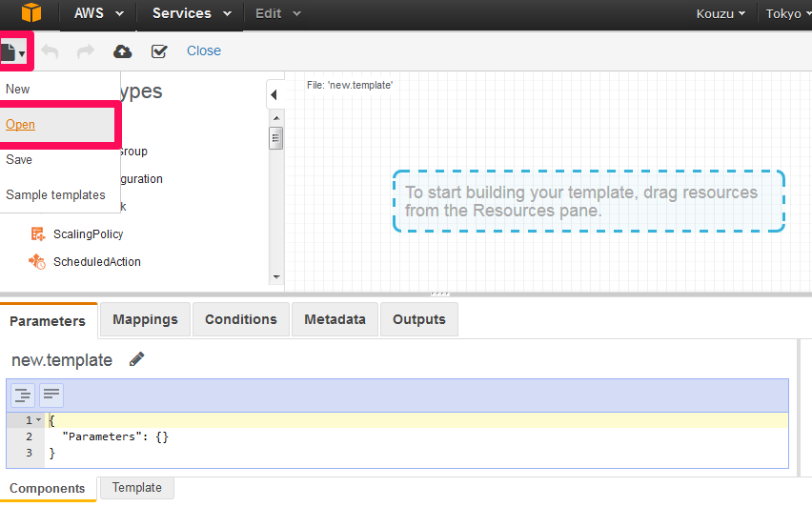The width and height of the screenshot is (812, 507).
Task: Click the pencil icon beside new.template
Action: click(136, 359)
